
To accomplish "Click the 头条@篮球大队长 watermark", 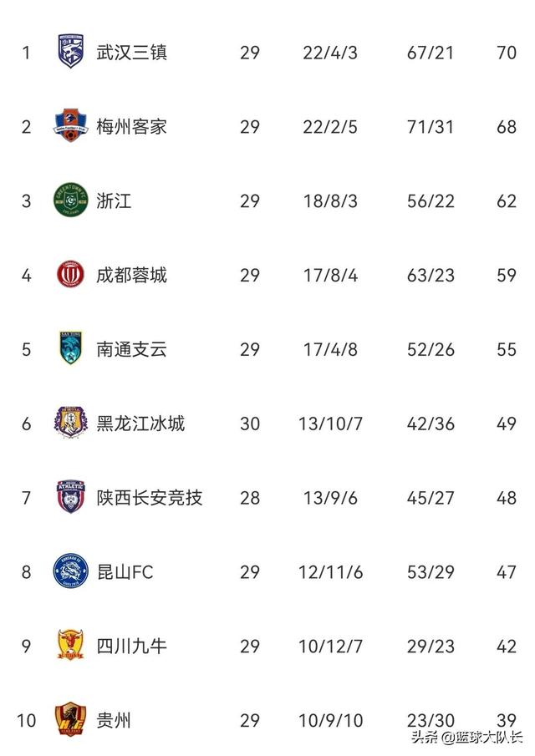I will tap(467, 737).
